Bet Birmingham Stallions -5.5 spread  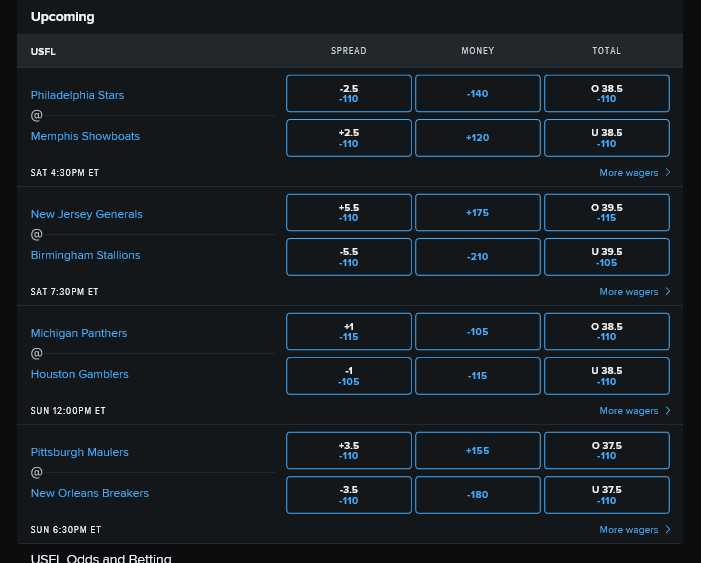click(x=348, y=257)
